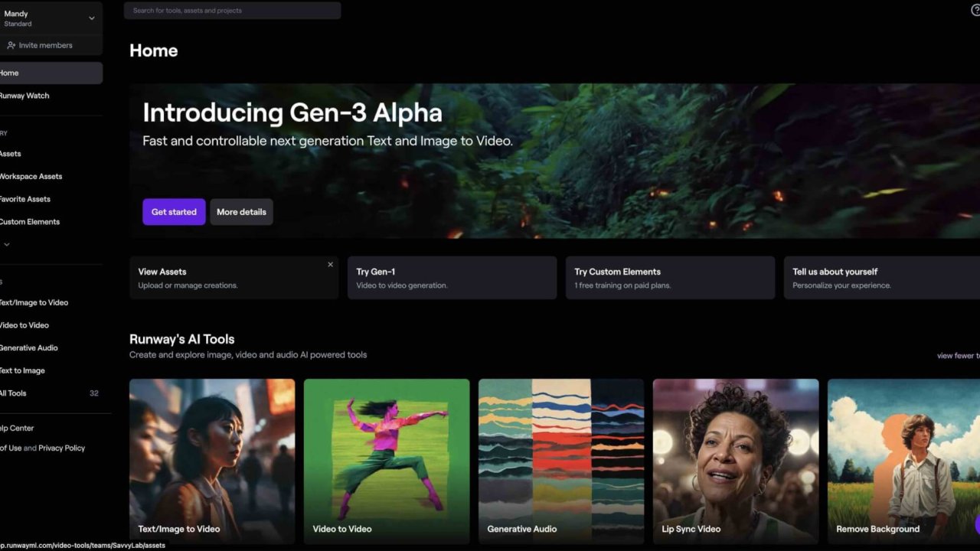Viewport: 980px width, 551px height.
Task: Open the Tell us about yourself card
Action: click(x=880, y=278)
